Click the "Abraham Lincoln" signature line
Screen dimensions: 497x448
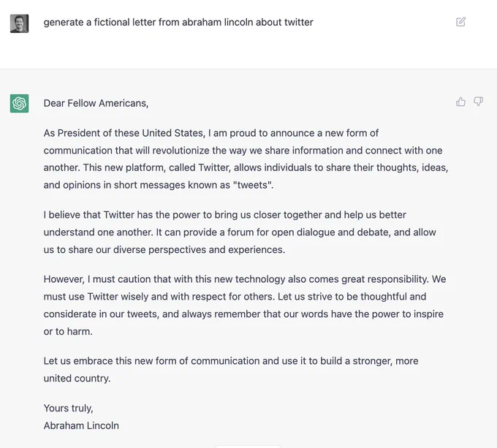coord(81,425)
